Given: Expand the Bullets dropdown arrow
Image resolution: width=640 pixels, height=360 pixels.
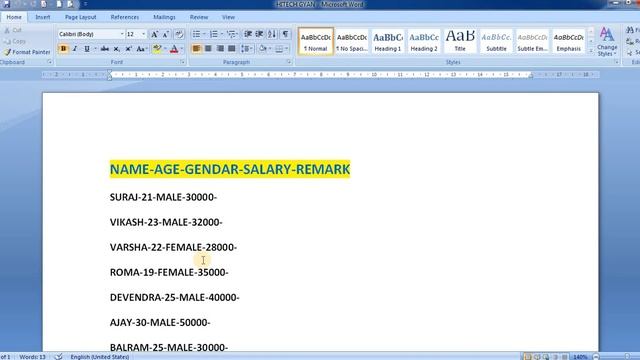Looking at the screenshot, I should click(x=204, y=34).
